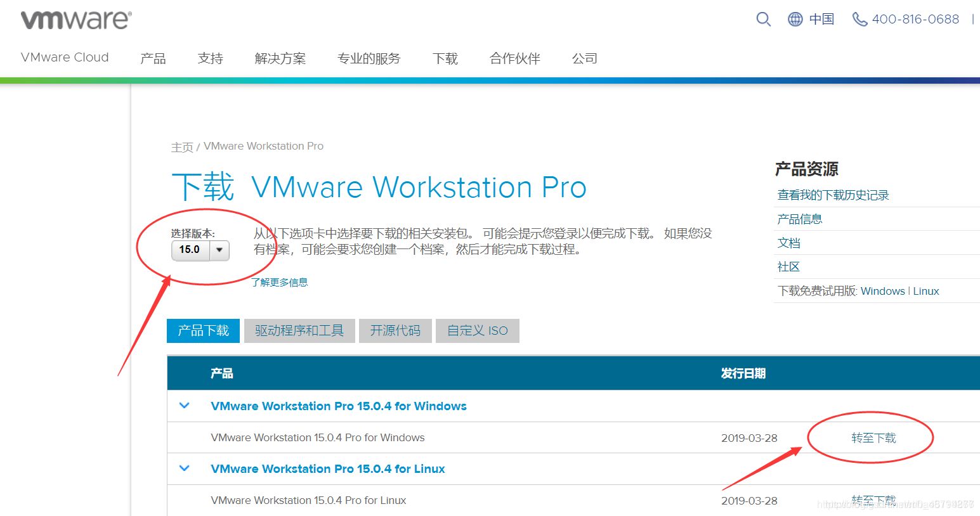Open the 公司 menu
Image resolution: width=980 pixels, height=516 pixels.
pyautogui.click(x=584, y=58)
